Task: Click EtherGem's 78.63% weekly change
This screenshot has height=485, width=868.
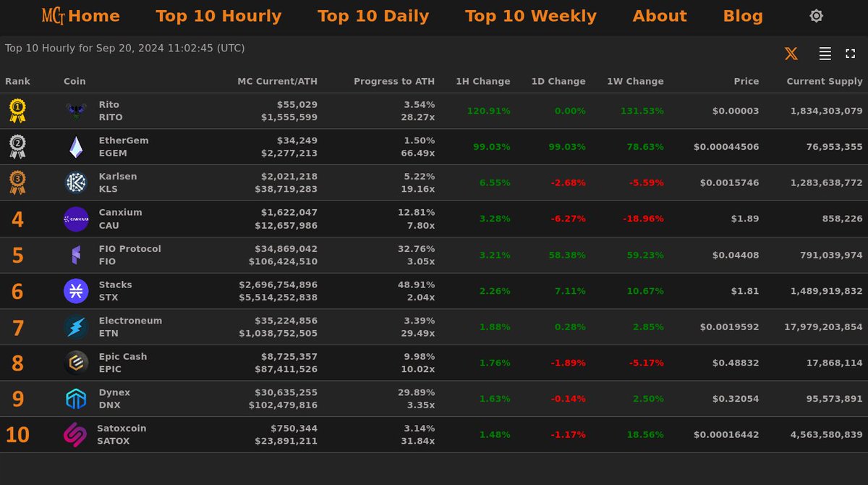Action: [644, 147]
